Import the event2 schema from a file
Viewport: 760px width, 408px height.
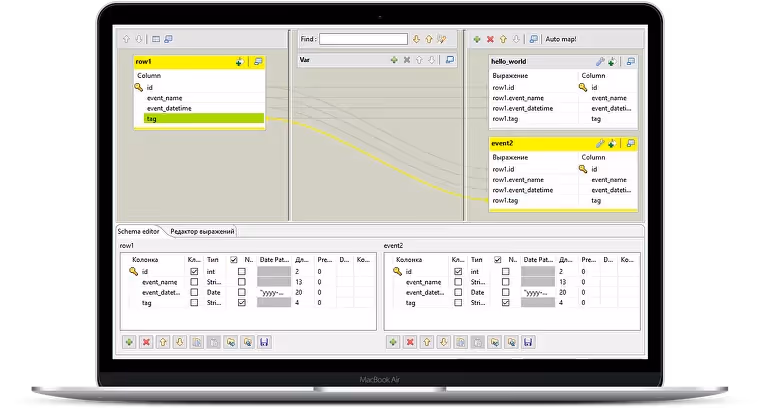494,342
